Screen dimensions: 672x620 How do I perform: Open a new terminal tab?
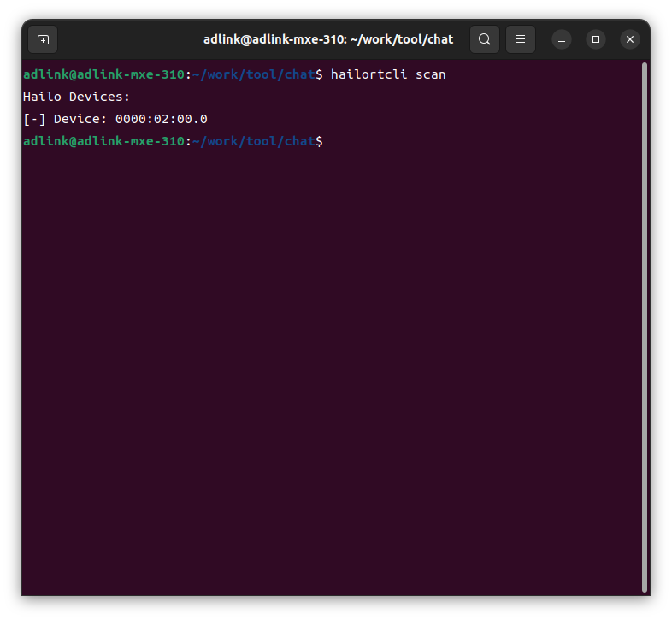(x=43, y=39)
